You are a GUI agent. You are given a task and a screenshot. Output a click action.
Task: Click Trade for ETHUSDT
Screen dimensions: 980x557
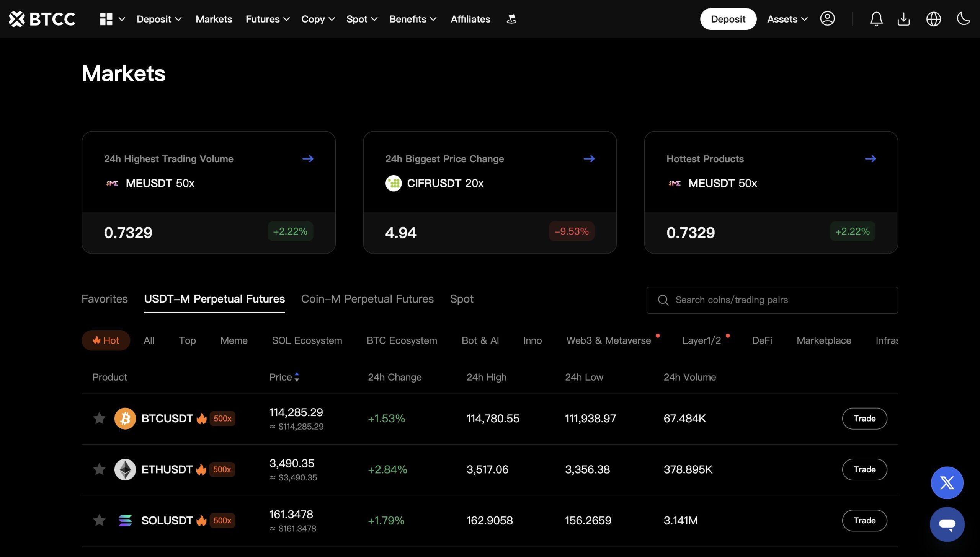pos(864,469)
